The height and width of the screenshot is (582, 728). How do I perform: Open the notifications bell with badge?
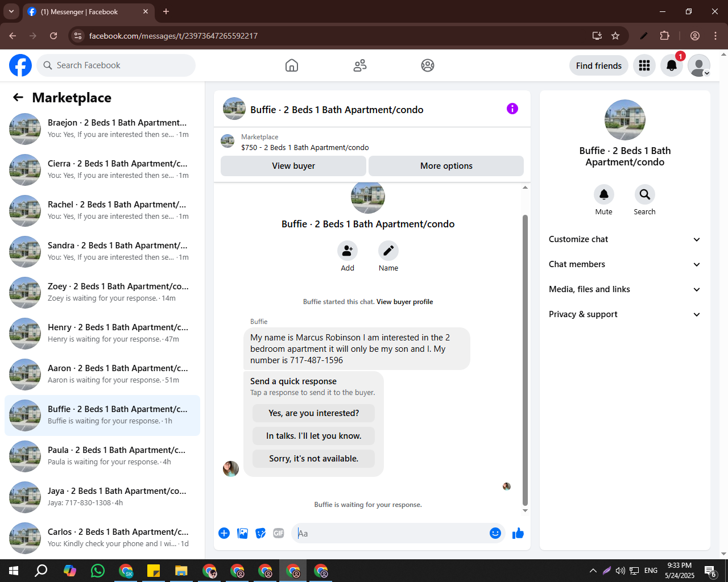(672, 65)
